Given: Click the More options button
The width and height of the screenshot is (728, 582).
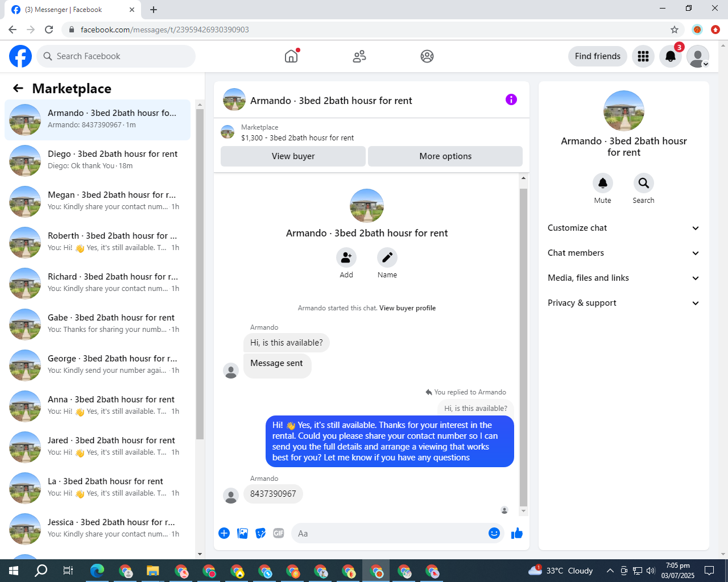Looking at the screenshot, I should (445, 156).
